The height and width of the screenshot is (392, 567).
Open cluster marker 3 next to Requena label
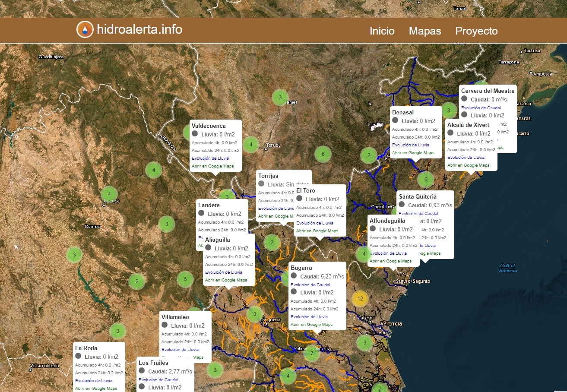tap(255, 314)
